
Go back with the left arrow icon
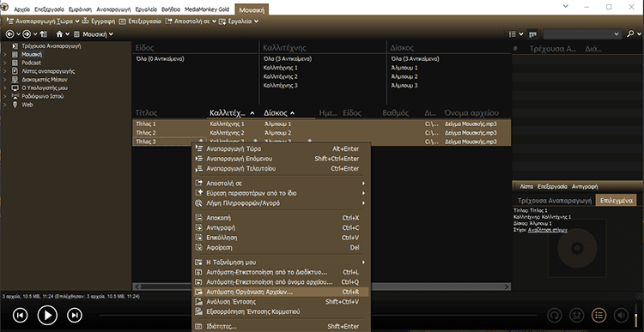(x=9, y=34)
